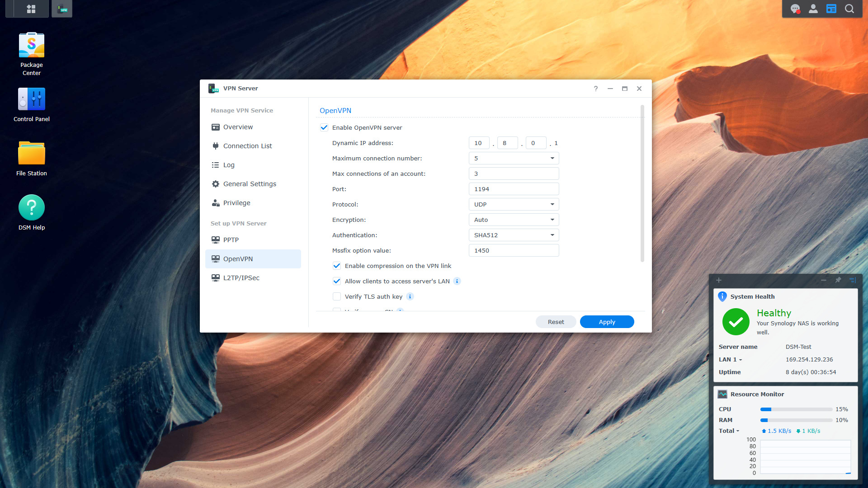Select PPTP under Set up VPN Server
The width and height of the screenshot is (868, 488).
pos(253,240)
